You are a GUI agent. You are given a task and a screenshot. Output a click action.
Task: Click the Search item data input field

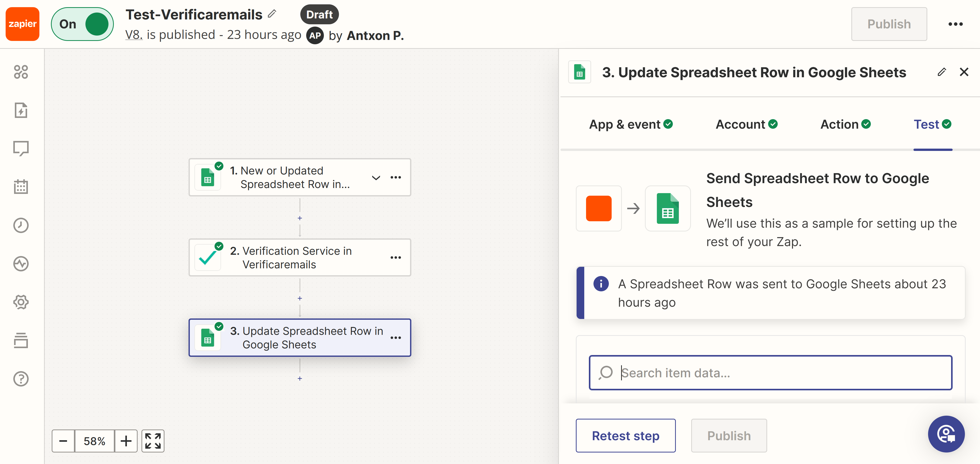pos(770,373)
